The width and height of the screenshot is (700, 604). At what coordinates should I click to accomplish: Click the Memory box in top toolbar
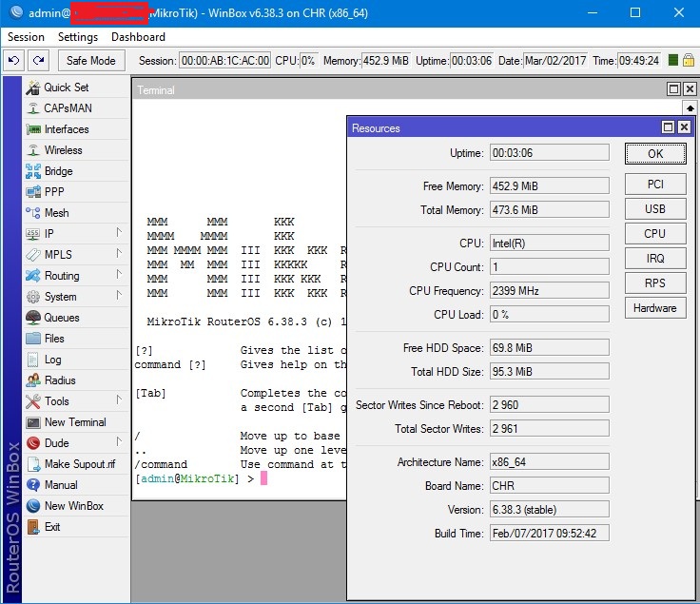click(x=386, y=60)
